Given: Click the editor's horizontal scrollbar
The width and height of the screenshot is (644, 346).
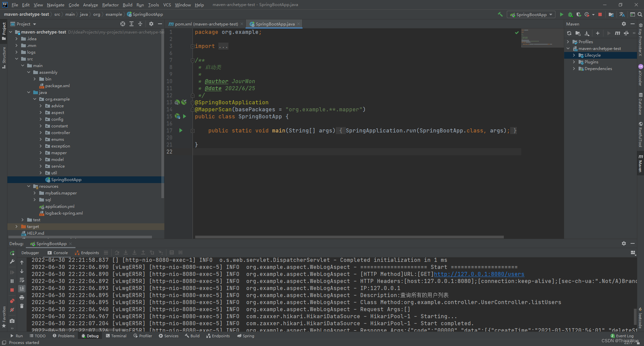Looking at the screenshot, I should click(x=349, y=237).
